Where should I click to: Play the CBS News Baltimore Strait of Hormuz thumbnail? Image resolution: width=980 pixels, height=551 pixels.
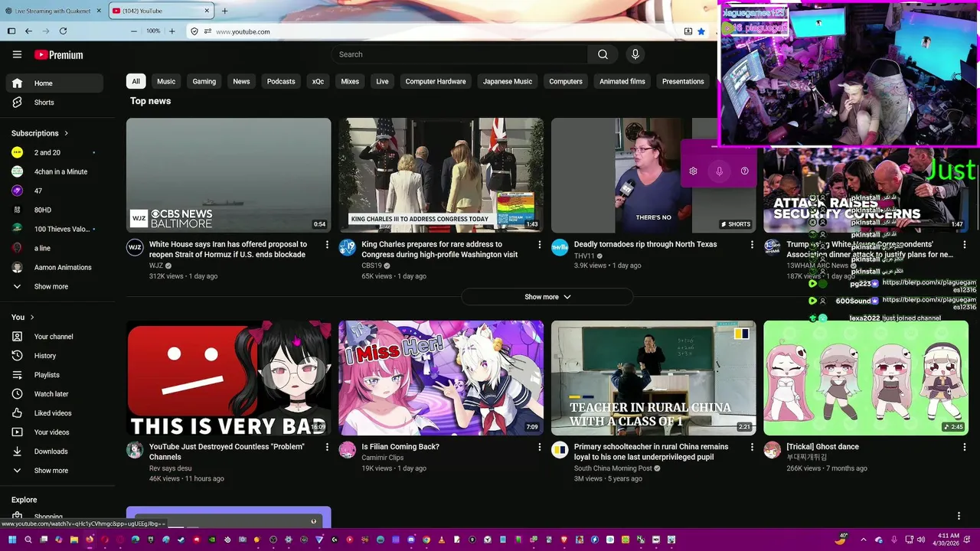229,175
